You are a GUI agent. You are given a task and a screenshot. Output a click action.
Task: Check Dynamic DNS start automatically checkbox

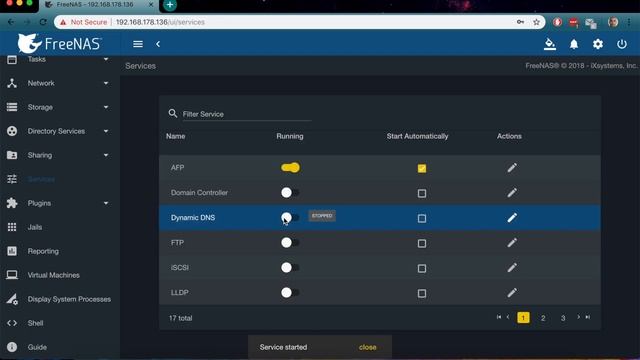pyautogui.click(x=422, y=218)
